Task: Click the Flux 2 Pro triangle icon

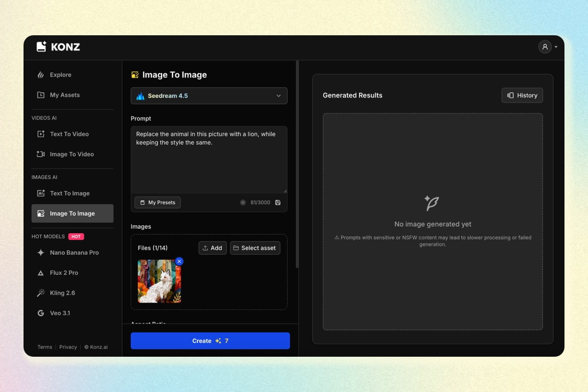Action: (x=41, y=273)
